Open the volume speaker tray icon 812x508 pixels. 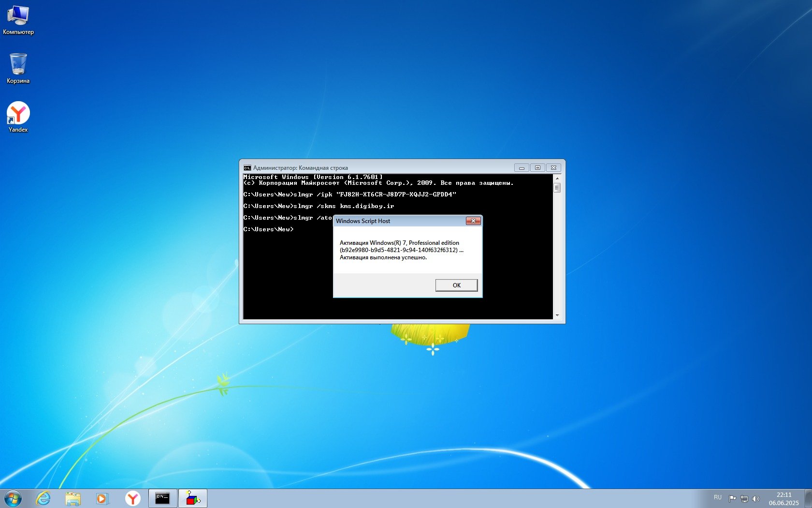tap(756, 498)
